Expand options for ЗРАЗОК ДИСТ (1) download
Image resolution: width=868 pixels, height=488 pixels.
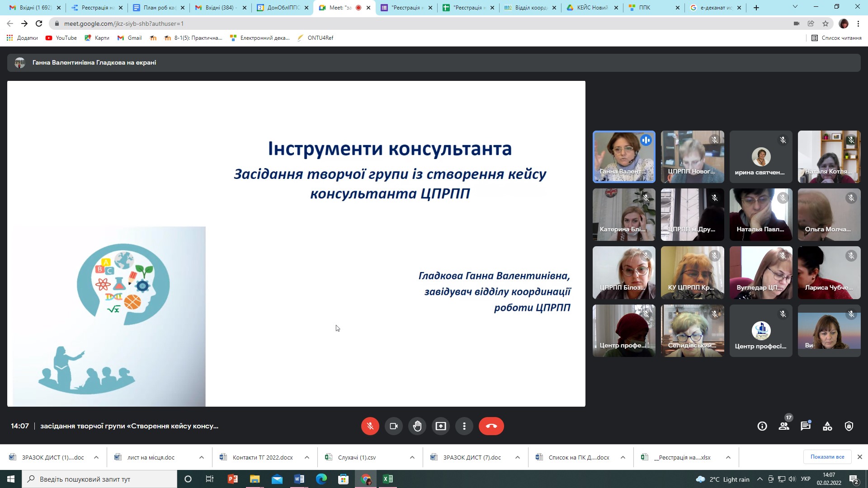(x=96, y=457)
